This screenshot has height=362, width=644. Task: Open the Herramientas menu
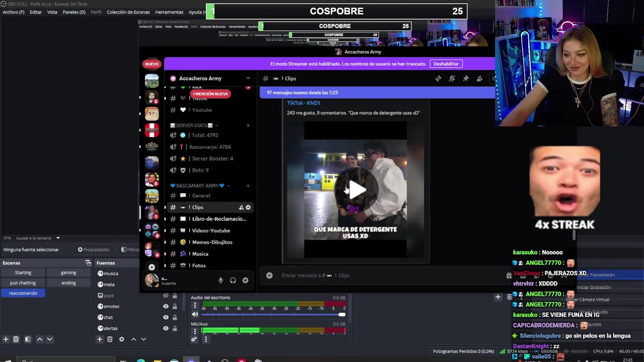click(x=169, y=12)
